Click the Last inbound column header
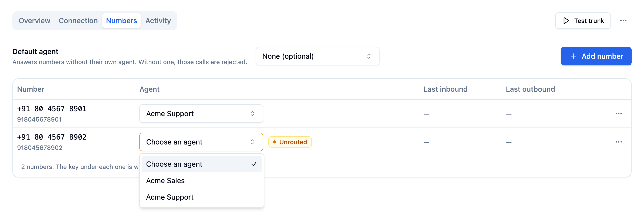The width and height of the screenshot is (644, 222). click(445, 89)
